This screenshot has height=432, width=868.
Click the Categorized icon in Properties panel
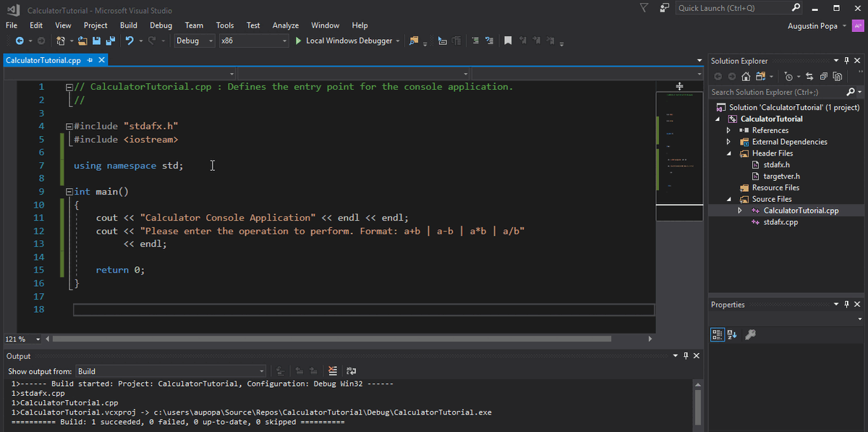click(718, 334)
